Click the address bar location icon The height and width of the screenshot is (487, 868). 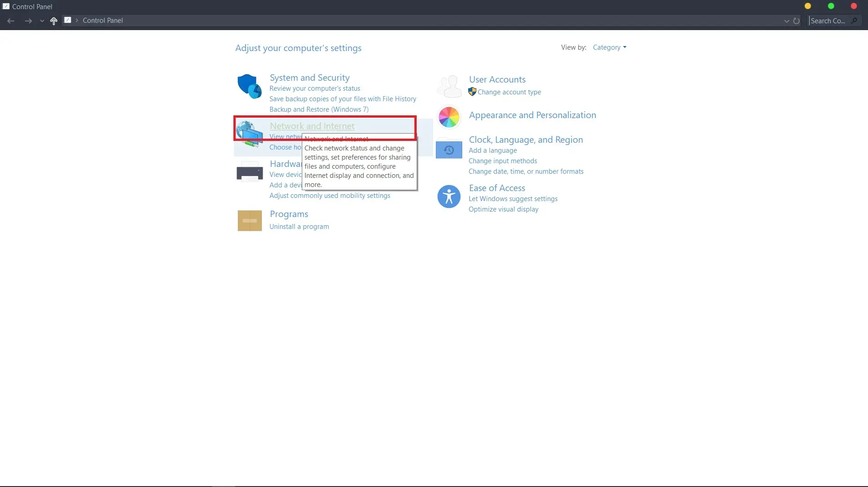[67, 20]
